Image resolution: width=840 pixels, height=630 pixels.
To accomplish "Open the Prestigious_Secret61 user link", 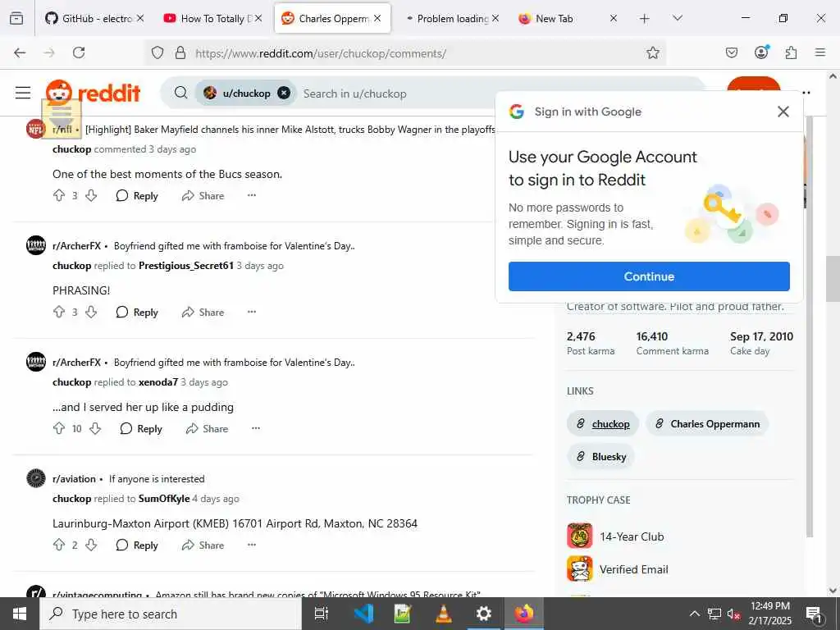I will (x=186, y=266).
